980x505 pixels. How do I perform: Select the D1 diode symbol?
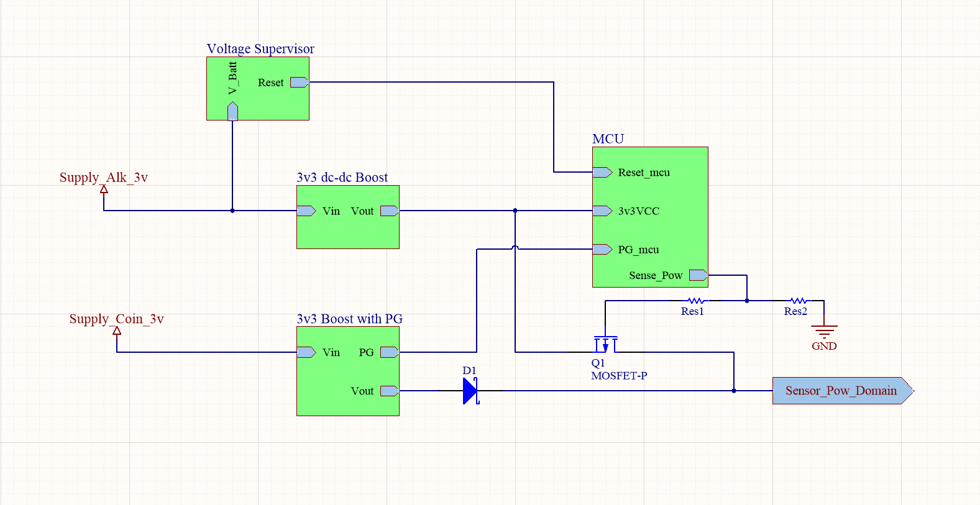tap(470, 391)
